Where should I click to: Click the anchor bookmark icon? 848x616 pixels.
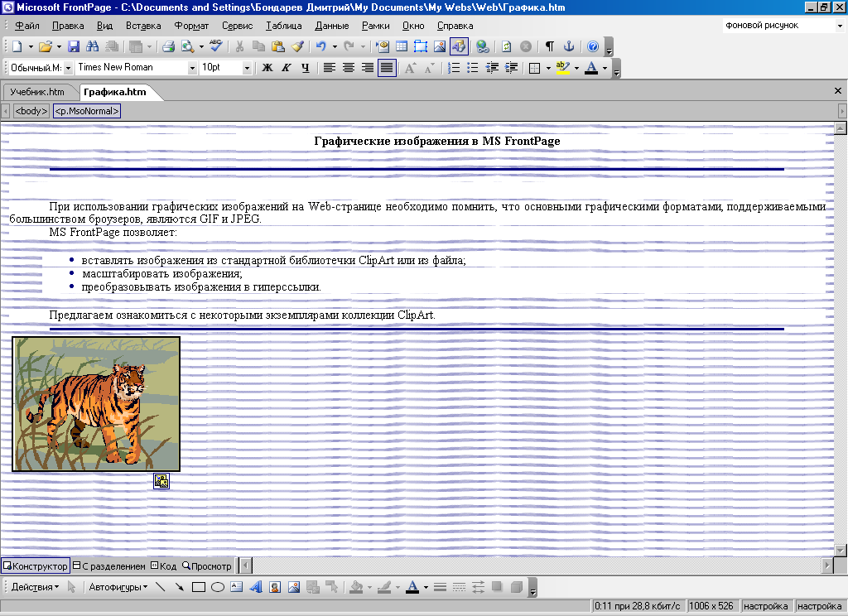click(x=568, y=46)
